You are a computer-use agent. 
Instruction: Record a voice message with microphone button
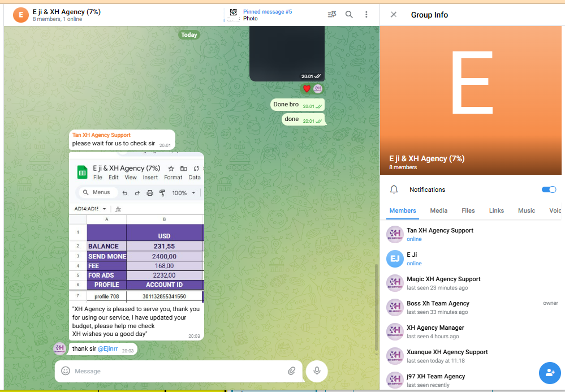(x=317, y=371)
